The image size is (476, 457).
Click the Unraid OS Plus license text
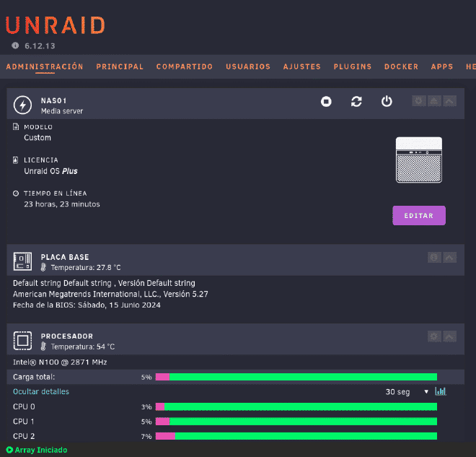50,171
